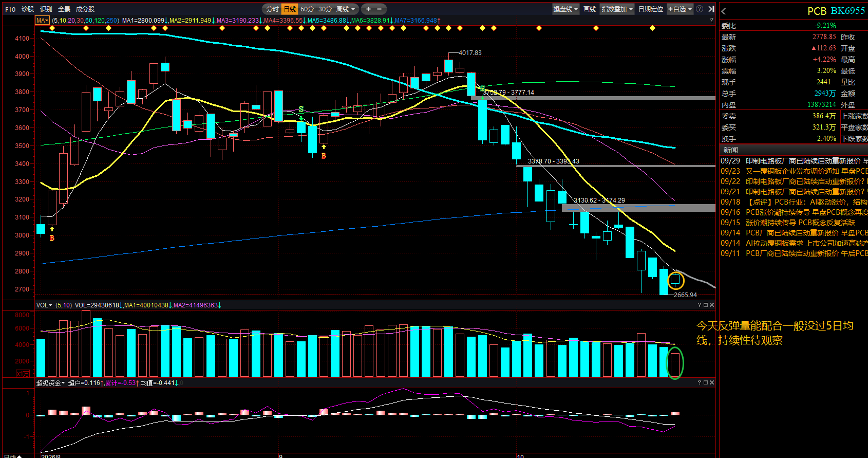This screenshot has width=868, height=458.
Task: Click the zoom-in plus button
Action: pos(368,9)
